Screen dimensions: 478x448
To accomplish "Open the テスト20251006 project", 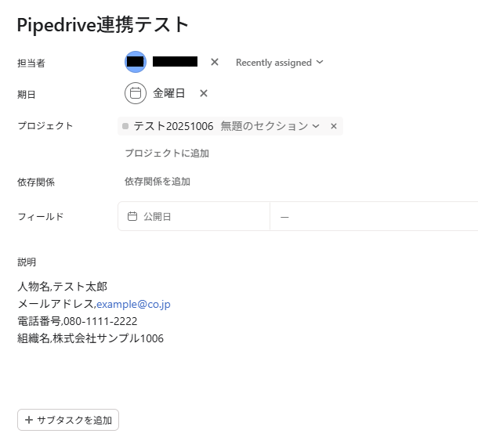I will coord(173,126).
